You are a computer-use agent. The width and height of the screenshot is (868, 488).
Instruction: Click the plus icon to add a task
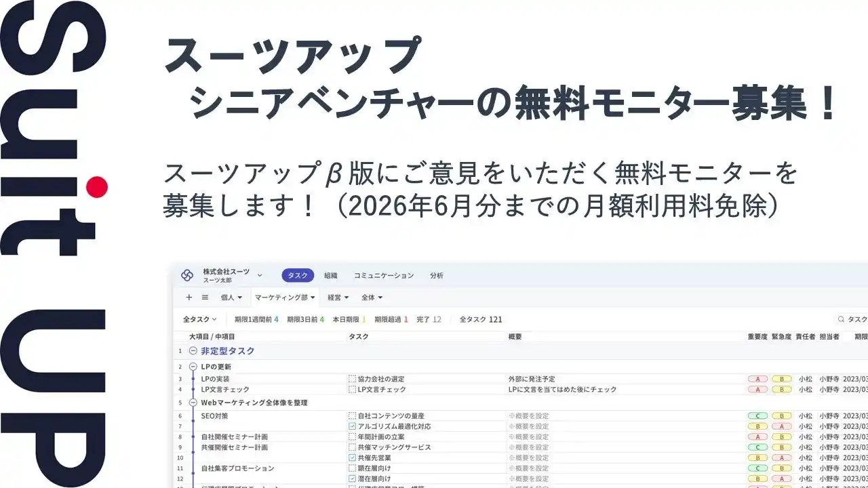tap(189, 297)
